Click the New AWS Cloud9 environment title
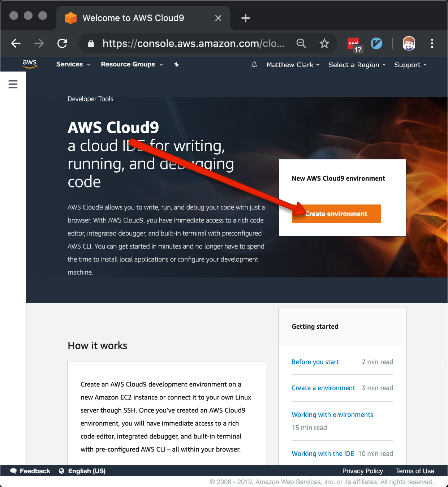Viewport: 448px width, 487px height. tap(339, 178)
